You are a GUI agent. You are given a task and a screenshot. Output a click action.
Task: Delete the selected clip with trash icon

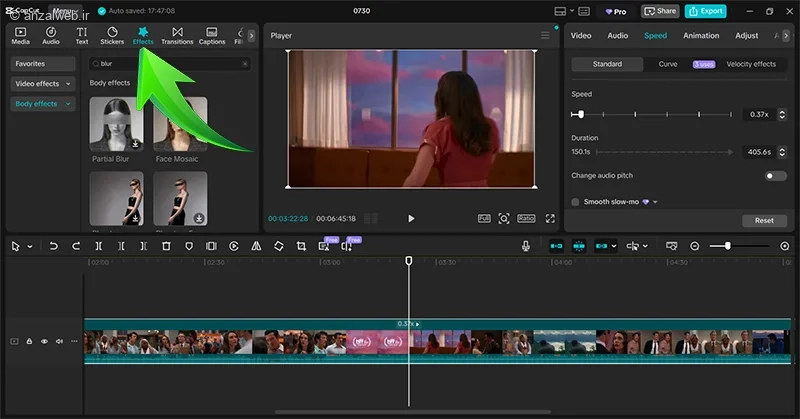[166, 246]
